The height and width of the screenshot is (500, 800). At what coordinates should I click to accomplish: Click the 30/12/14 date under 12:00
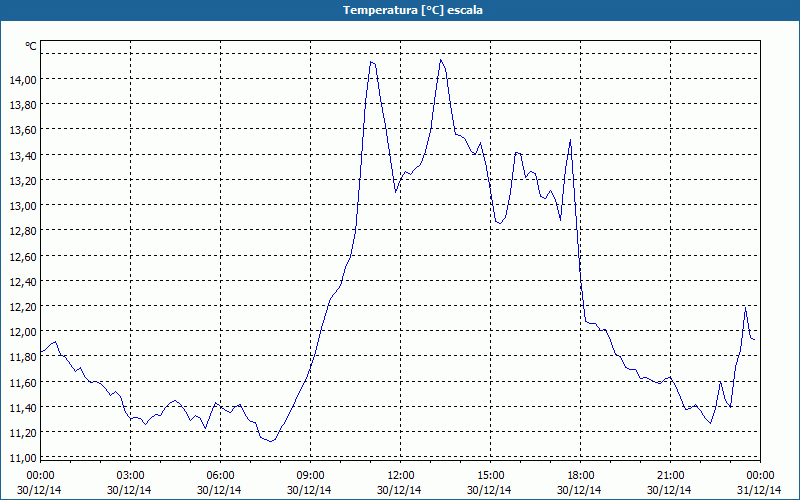coord(399,490)
